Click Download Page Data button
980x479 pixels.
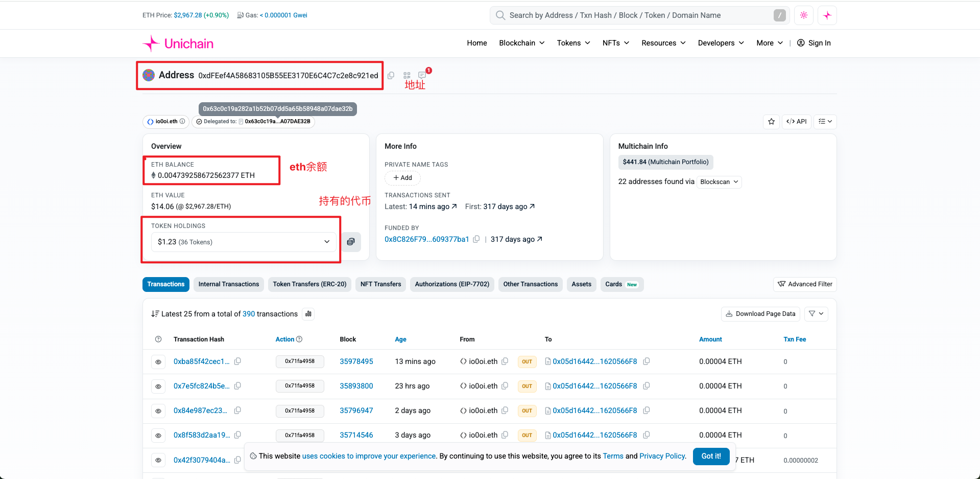click(760, 314)
